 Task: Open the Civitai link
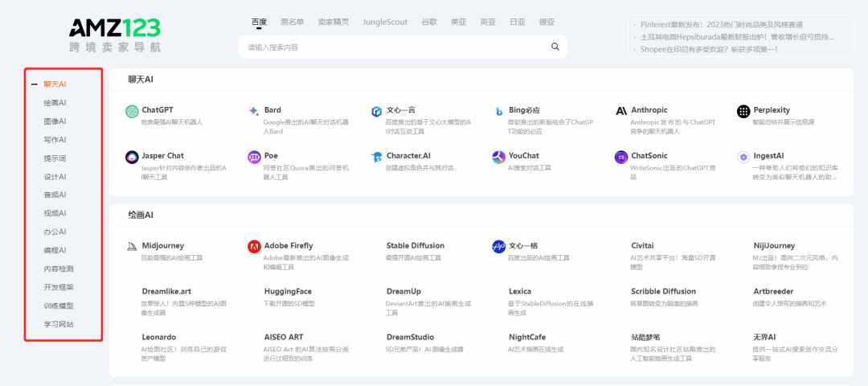[x=642, y=246]
